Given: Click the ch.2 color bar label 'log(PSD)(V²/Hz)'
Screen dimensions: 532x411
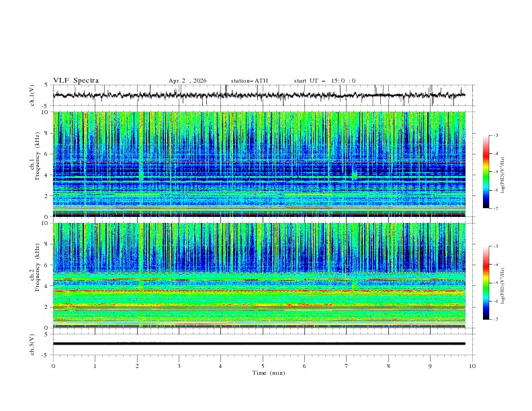Looking at the screenshot, I should [x=503, y=285].
